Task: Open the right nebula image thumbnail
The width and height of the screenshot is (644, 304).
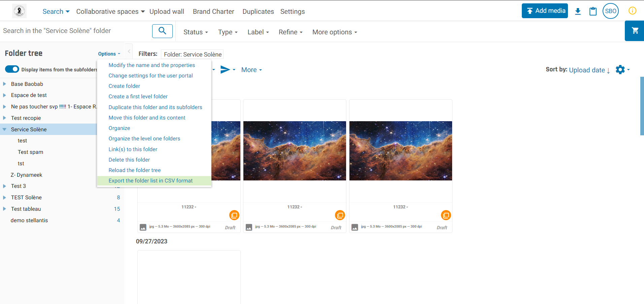Action: tap(401, 150)
